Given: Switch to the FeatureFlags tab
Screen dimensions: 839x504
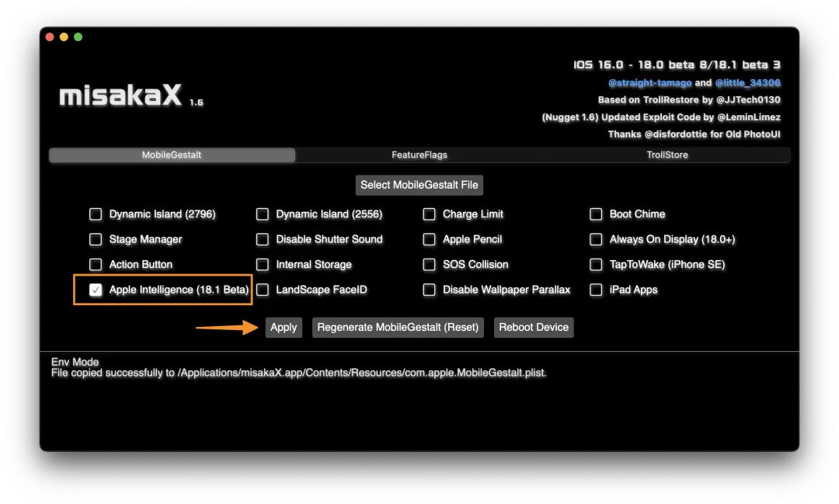Looking at the screenshot, I should 419,155.
